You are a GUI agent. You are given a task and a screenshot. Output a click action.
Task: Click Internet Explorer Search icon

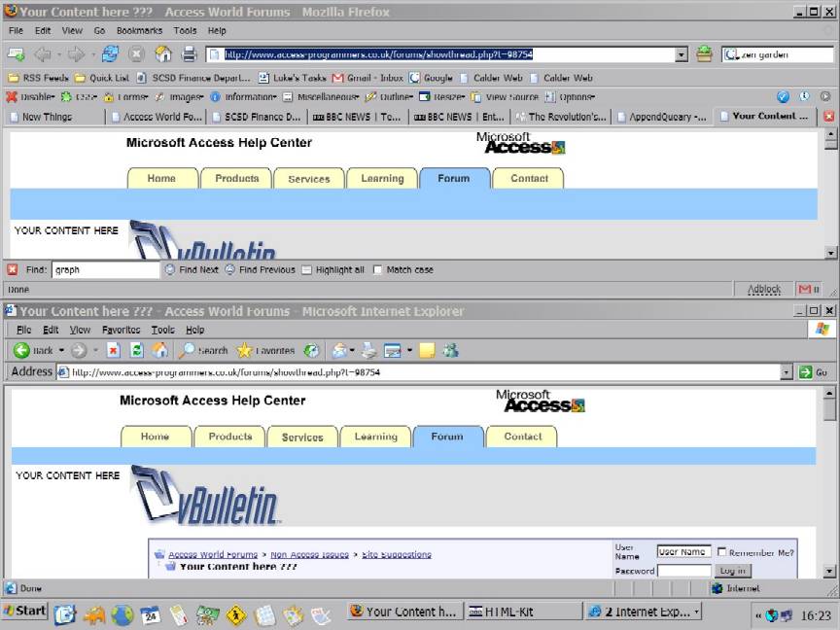[187, 350]
